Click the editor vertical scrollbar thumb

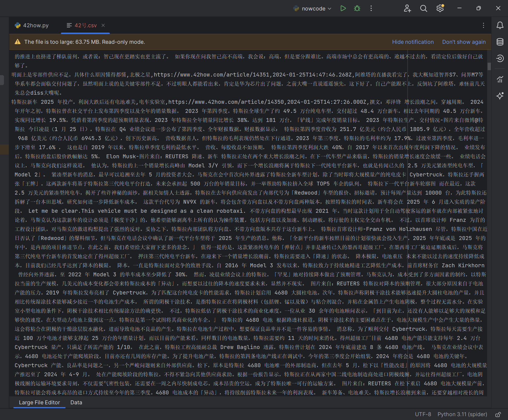(x=489, y=66)
